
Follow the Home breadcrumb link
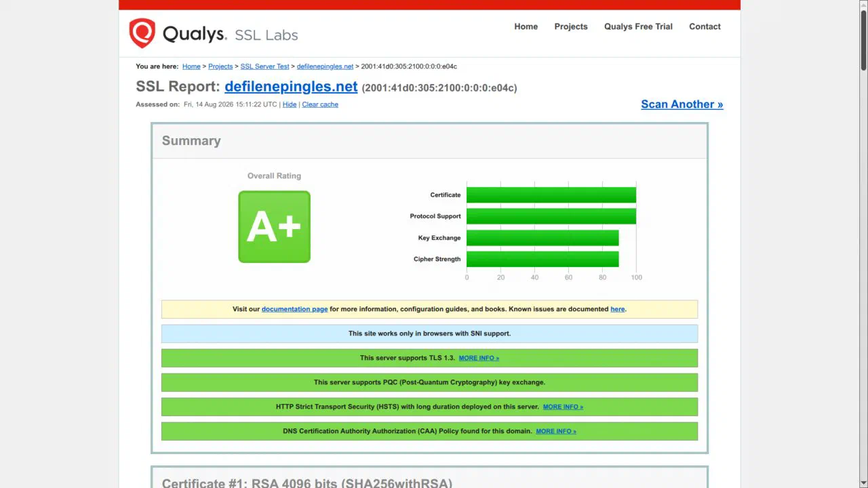coord(191,66)
